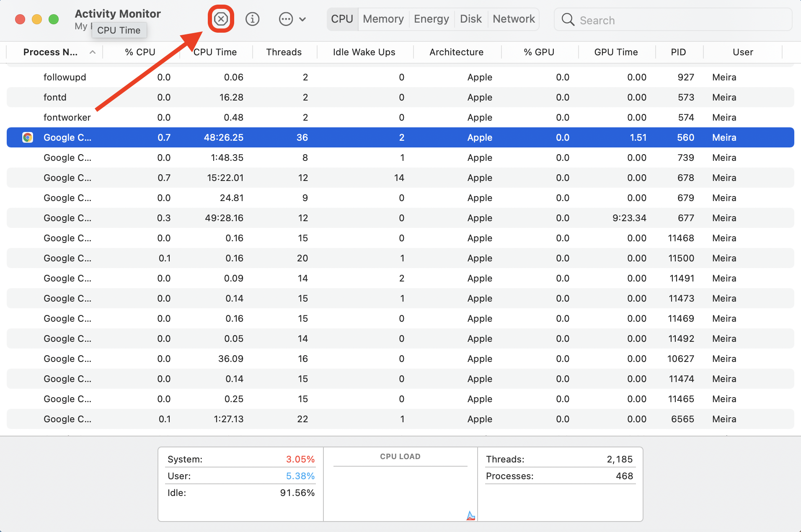Sort by % GPU column header

click(539, 52)
